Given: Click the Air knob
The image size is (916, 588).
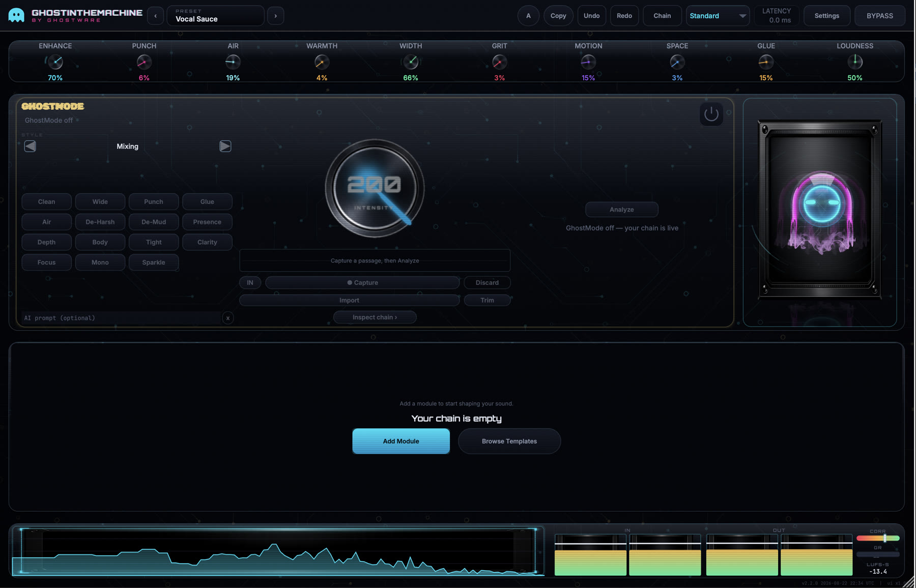Looking at the screenshot, I should click(x=233, y=62).
